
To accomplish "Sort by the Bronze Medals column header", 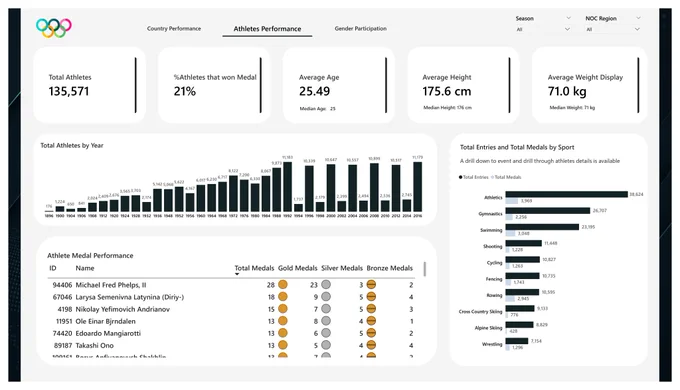I will tap(389, 268).
